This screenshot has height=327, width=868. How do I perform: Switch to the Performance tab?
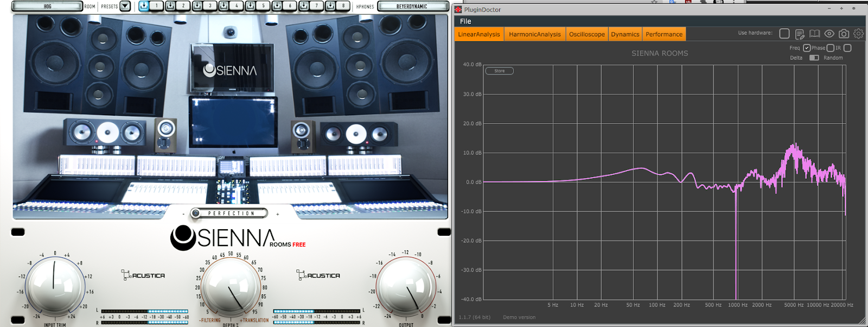pos(664,34)
